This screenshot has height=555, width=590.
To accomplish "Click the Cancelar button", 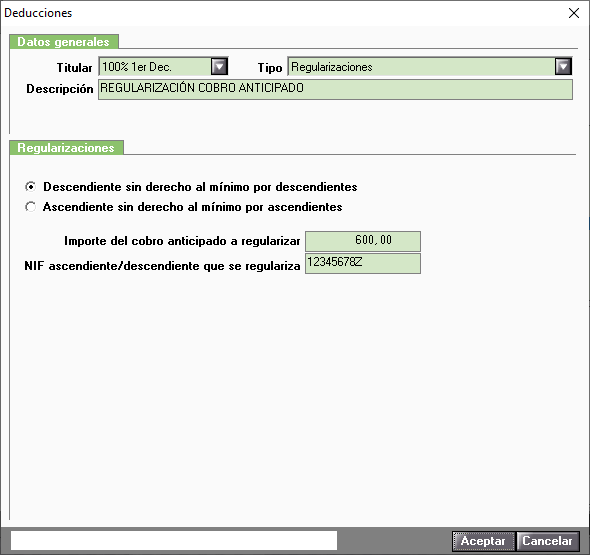I will [547, 541].
